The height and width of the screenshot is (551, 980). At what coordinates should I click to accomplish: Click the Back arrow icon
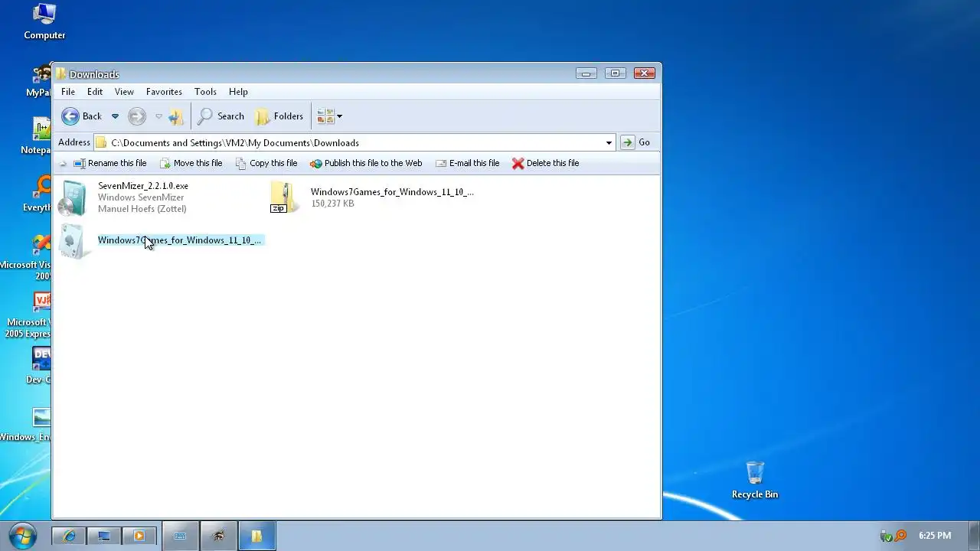(x=70, y=116)
